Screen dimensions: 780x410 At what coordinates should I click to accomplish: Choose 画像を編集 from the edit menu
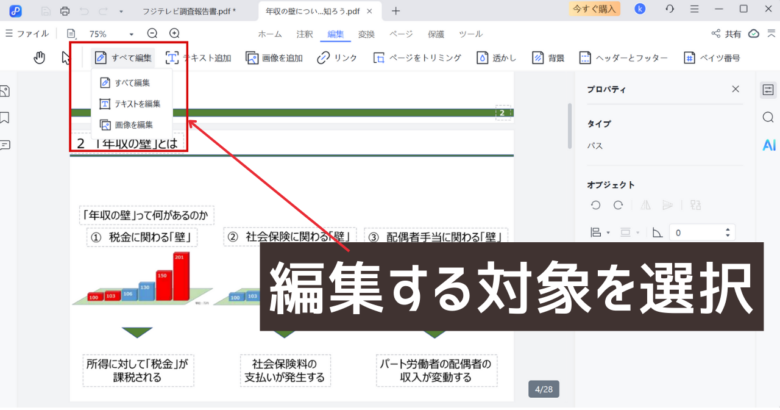tap(126, 124)
